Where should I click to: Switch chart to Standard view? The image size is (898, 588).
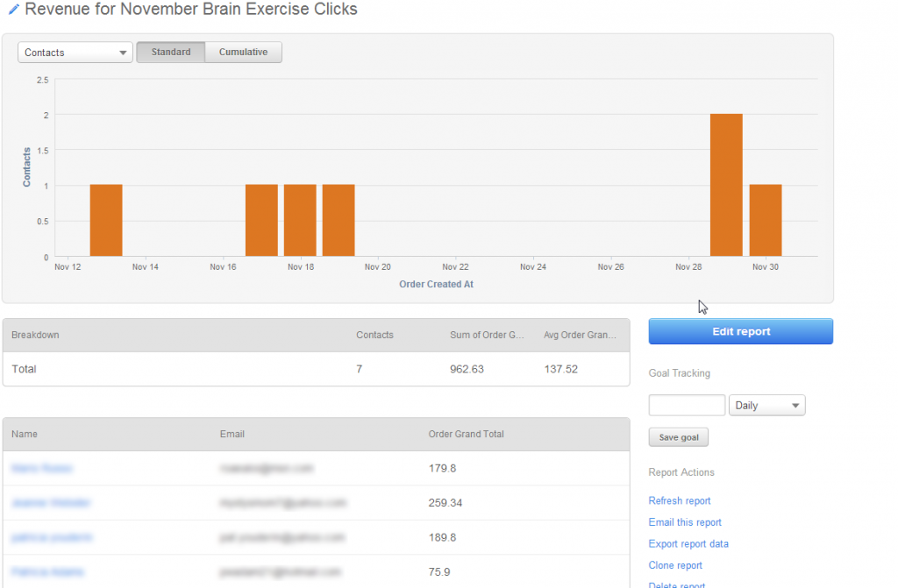click(171, 53)
